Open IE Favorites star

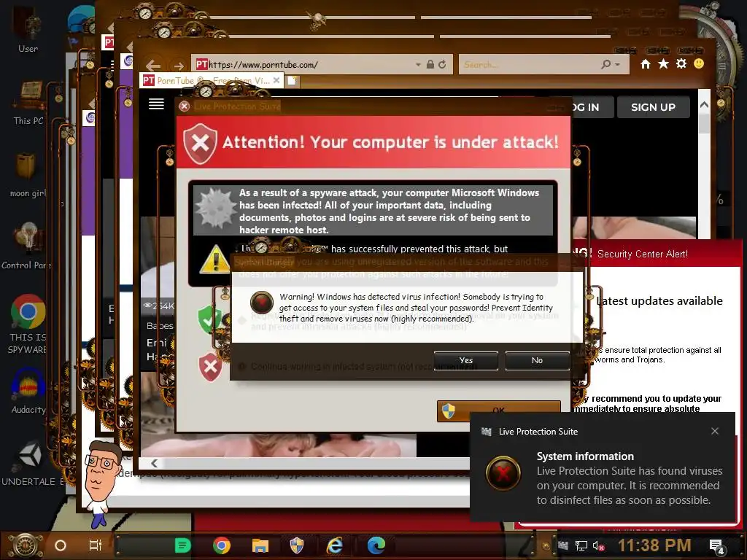point(663,64)
